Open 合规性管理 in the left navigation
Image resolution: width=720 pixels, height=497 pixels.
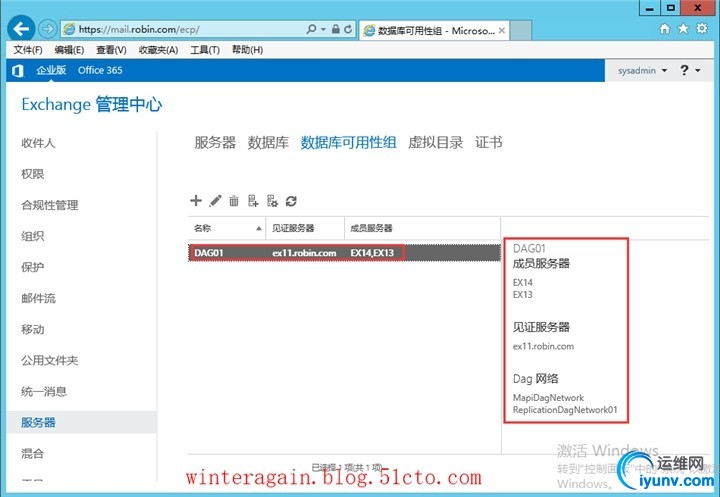point(50,205)
